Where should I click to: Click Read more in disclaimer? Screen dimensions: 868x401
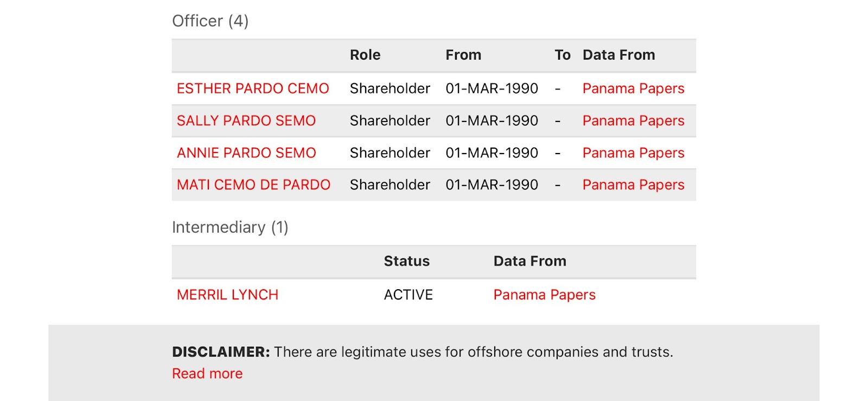pyautogui.click(x=207, y=373)
